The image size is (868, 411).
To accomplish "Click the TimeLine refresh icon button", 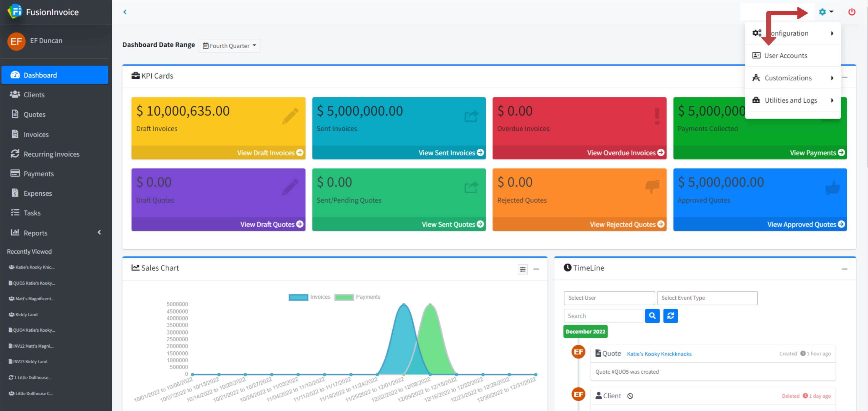I will click(x=670, y=316).
